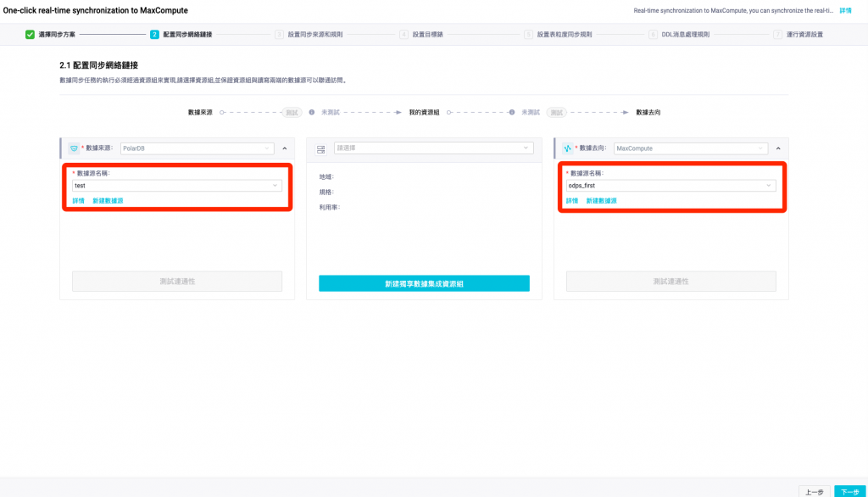This screenshot has width=868, height=497.
Task: Click the 規格 label in resource panel
Action: 326,193
